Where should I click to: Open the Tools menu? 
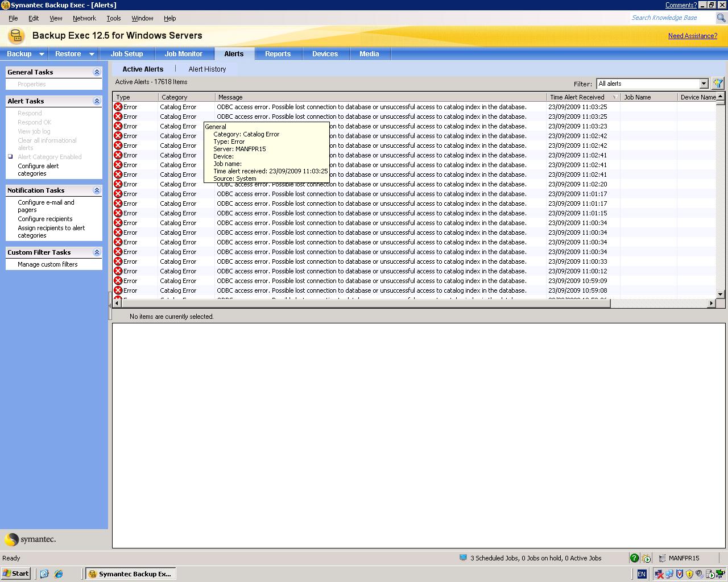pyautogui.click(x=113, y=18)
